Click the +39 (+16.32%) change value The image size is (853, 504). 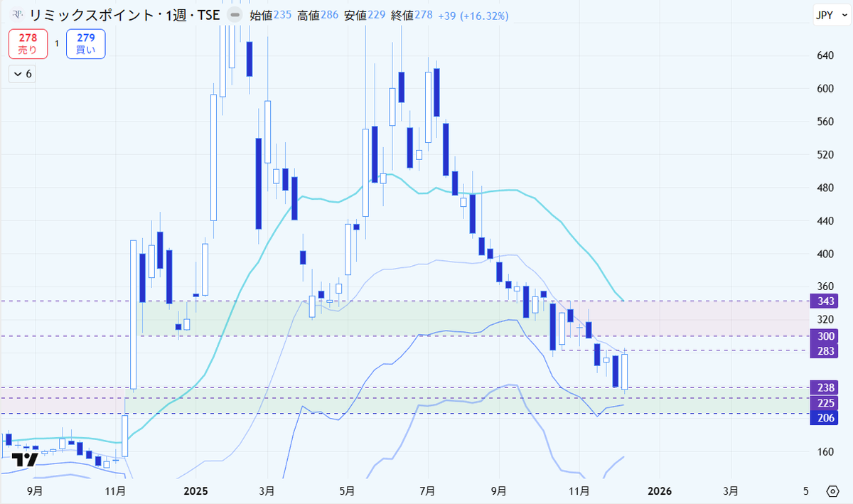(x=473, y=15)
